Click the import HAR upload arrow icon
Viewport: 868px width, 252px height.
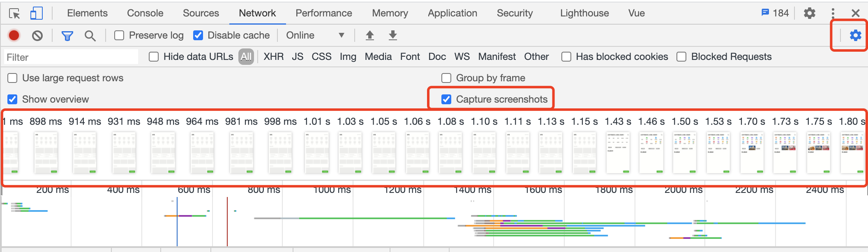tap(370, 35)
